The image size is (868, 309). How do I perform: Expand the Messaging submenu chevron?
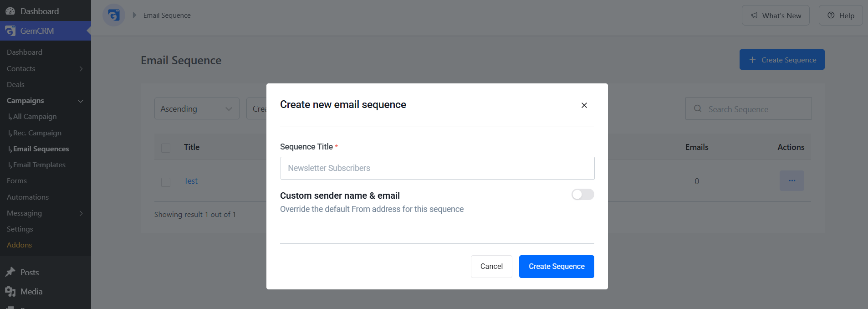(x=81, y=213)
